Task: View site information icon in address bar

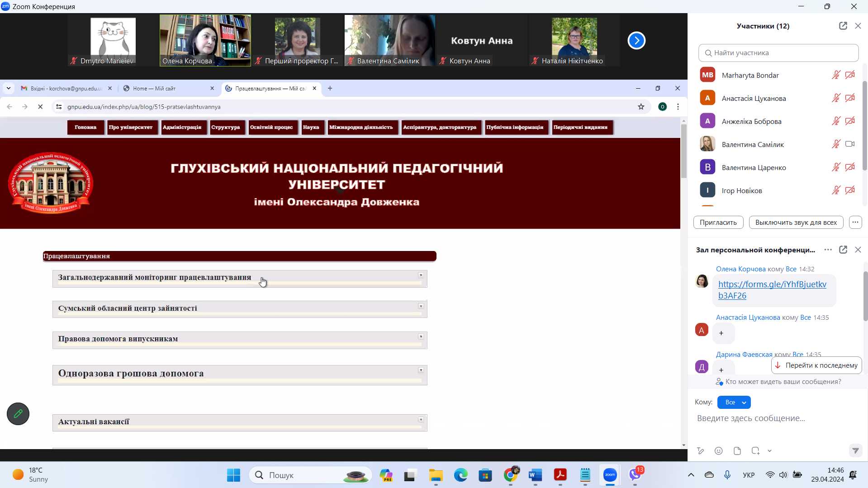Action: (x=59, y=107)
